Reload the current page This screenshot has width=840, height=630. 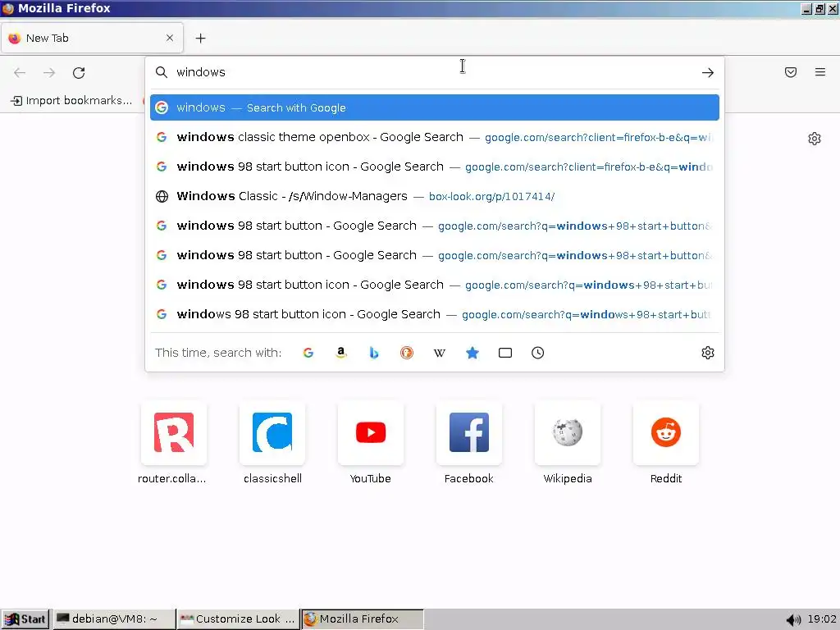[79, 72]
